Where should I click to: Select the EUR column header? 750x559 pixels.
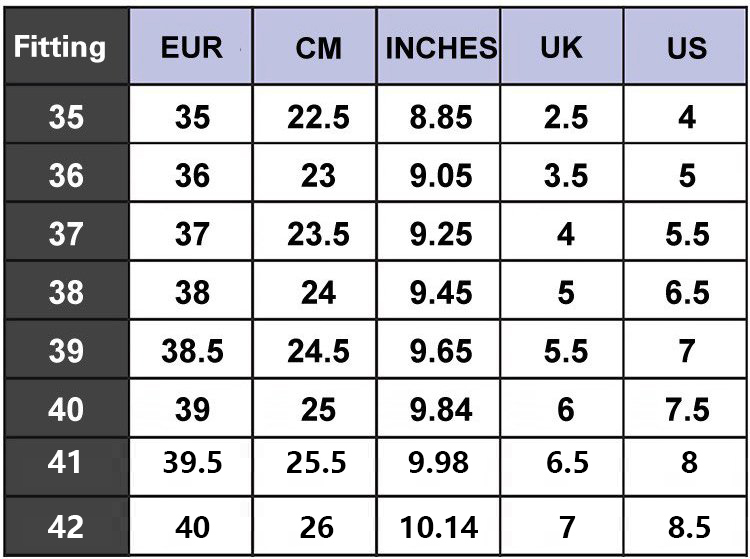pos(191,47)
